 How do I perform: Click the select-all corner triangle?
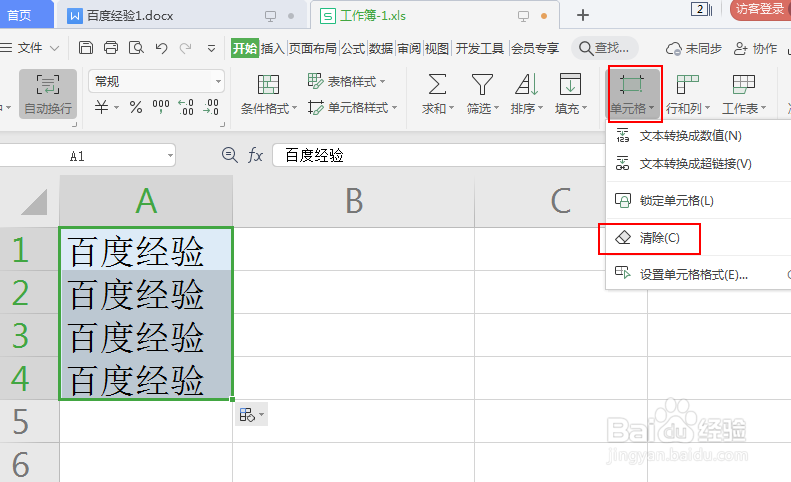coord(34,202)
